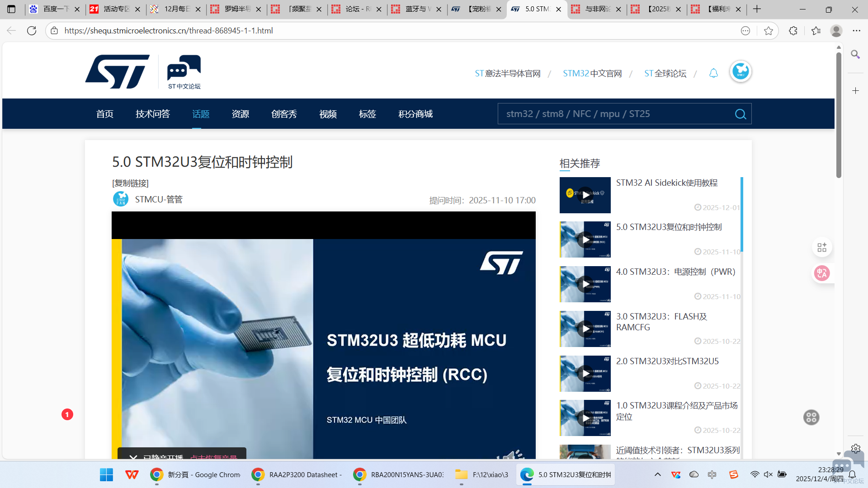Viewport: 868px width, 488px height.
Task: Open sidebar settings gear icon
Action: [855, 448]
